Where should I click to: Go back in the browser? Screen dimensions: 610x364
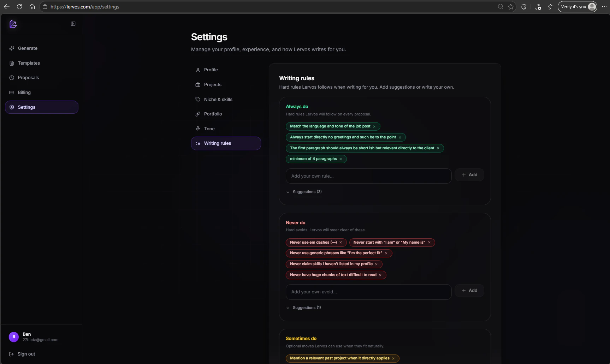click(x=7, y=7)
